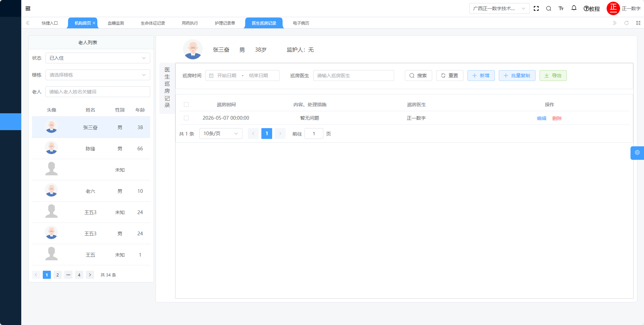Close the 机构首页 tab with its X
This screenshot has height=325, width=644.
94,23
